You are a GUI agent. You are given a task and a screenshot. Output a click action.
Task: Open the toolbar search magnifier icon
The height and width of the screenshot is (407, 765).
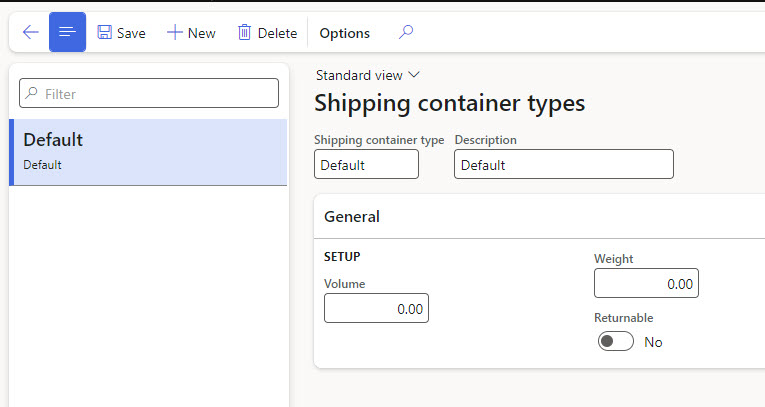pos(405,32)
